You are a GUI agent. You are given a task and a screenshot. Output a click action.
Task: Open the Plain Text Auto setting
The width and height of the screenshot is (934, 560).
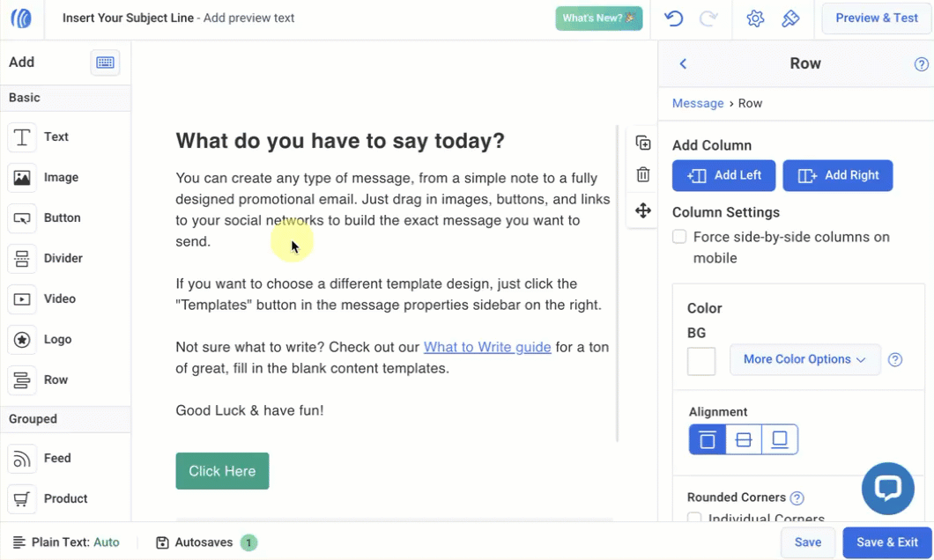(67, 542)
